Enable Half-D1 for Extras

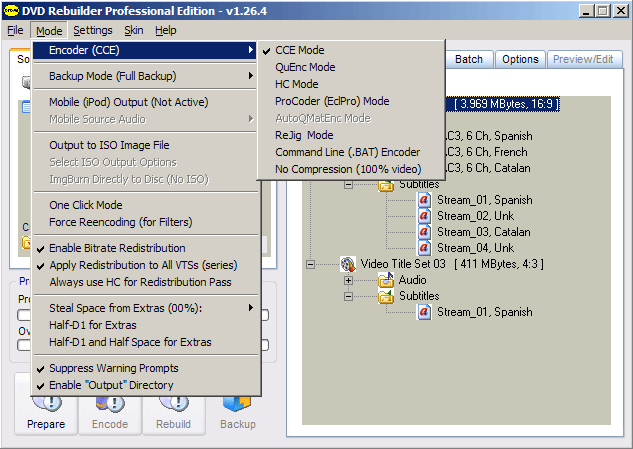click(146, 325)
